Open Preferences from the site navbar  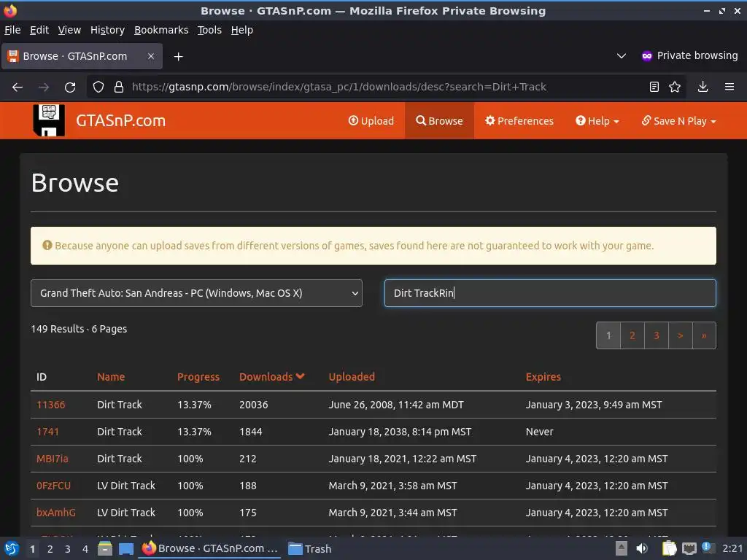click(x=519, y=121)
